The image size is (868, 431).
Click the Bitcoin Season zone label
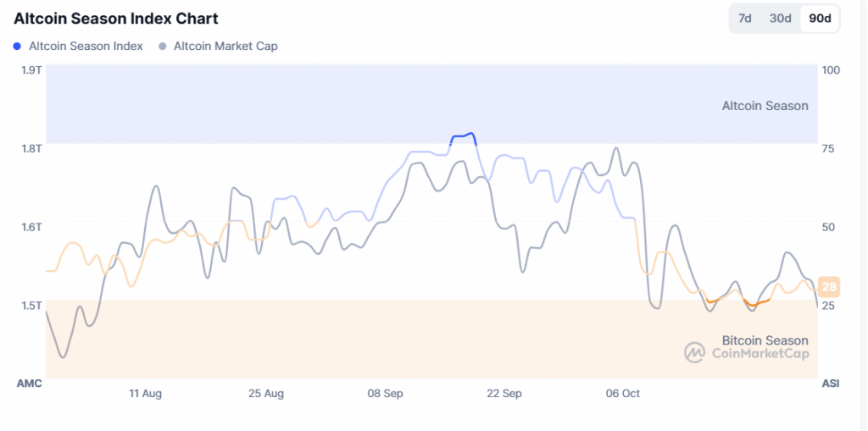pyautogui.click(x=765, y=340)
